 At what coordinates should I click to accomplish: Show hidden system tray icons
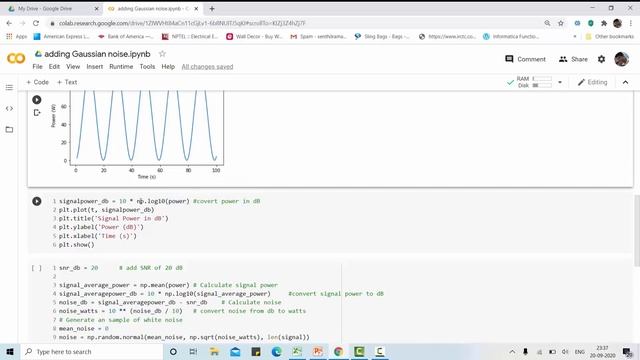(x=512, y=351)
